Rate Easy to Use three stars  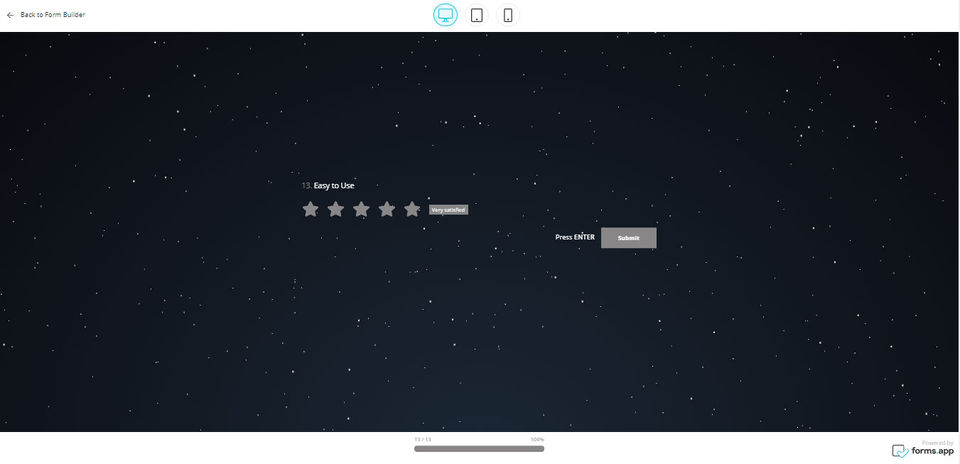click(x=361, y=209)
